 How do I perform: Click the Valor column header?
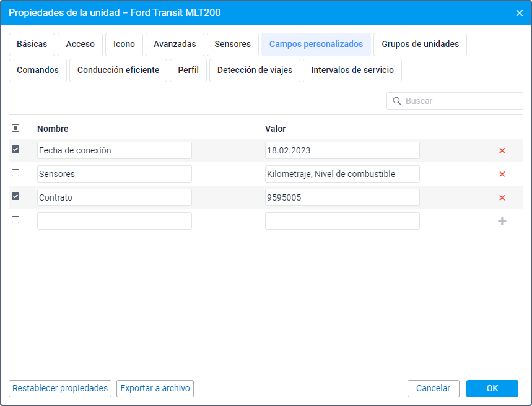pyautogui.click(x=275, y=129)
